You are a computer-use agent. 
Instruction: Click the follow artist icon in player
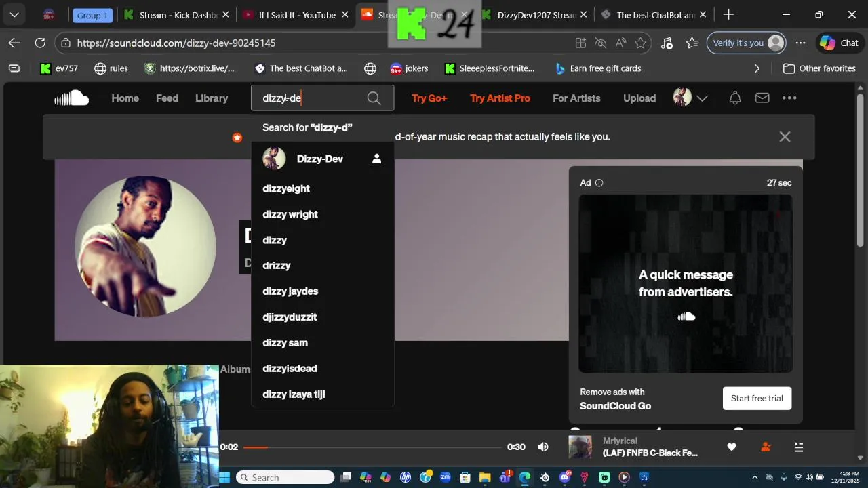pyautogui.click(x=766, y=447)
